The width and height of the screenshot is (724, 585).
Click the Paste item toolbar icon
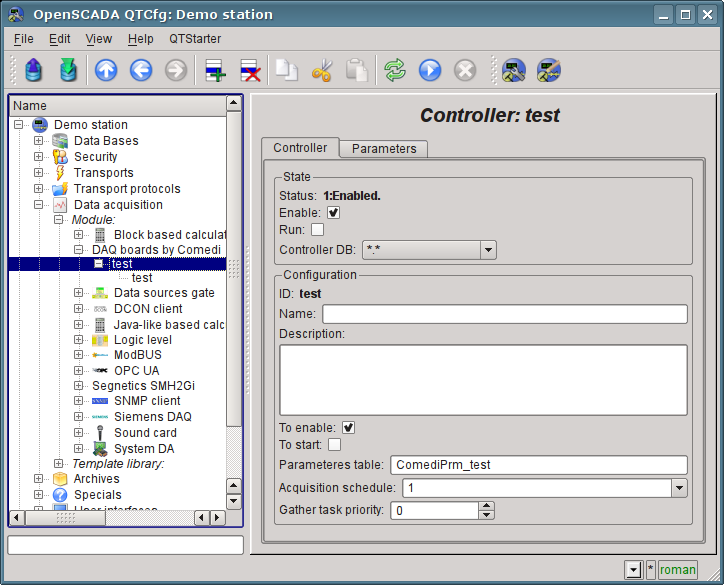pyautogui.click(x=356, y=71)
